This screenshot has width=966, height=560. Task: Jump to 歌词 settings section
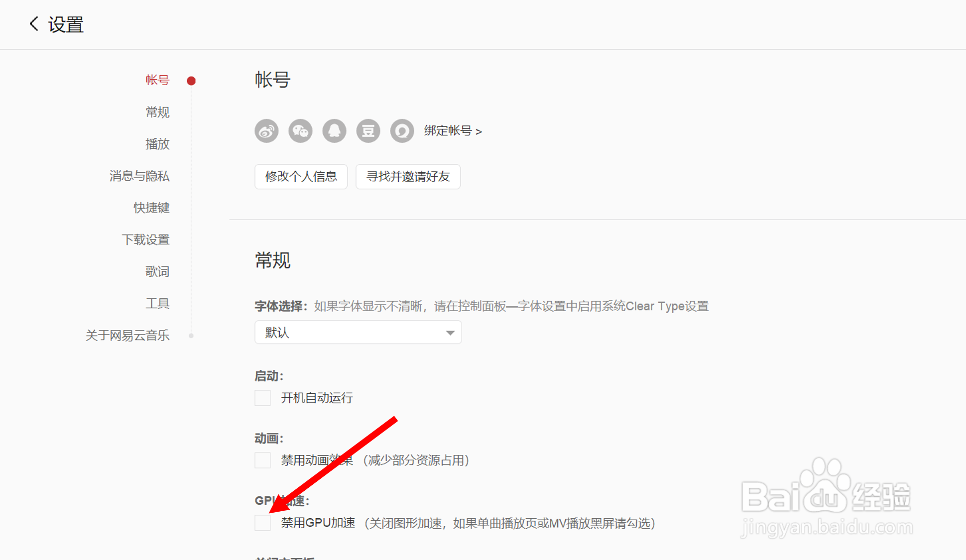[157, 271]
